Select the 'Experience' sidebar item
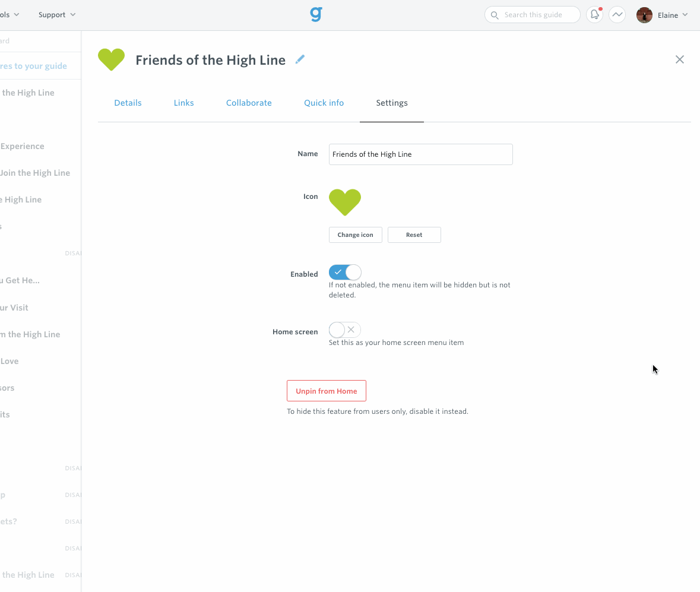The width and height of the screenshot is (700, 592). tap(23, 146)
